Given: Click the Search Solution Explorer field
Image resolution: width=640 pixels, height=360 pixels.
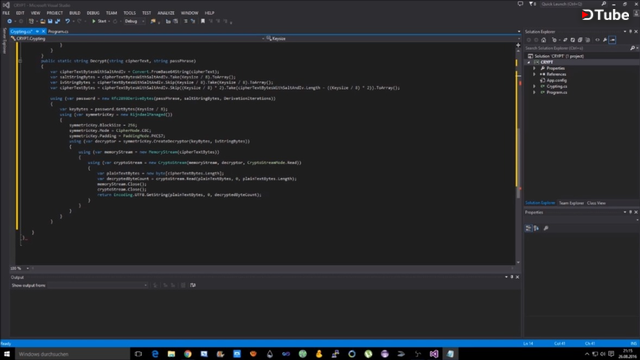Looking at the screenshot, I should pyautogui.click(x=577, y=48).
